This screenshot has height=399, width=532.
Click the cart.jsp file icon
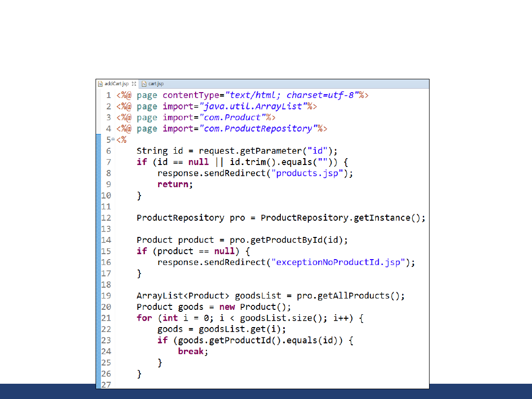(x=144, y=84)
